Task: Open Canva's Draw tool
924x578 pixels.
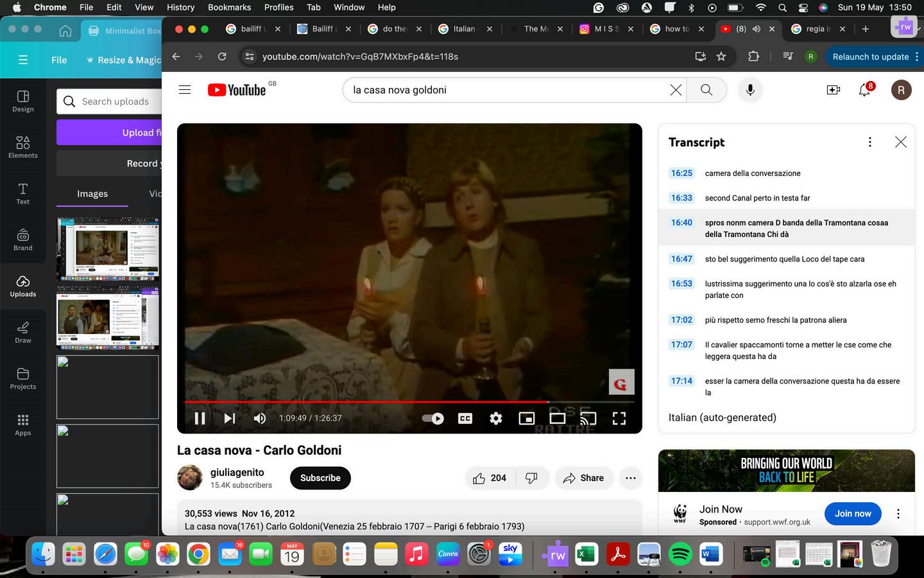Action: click(x=23, y=332)
